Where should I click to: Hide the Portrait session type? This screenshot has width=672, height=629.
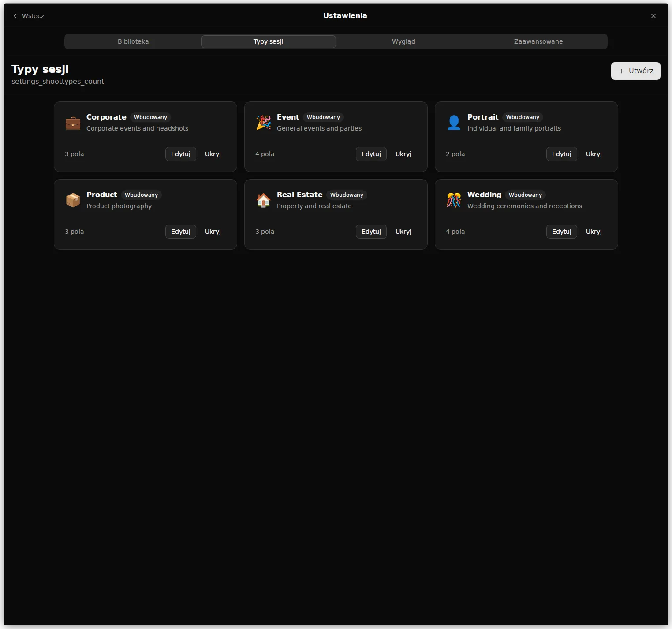click(594, 154)
